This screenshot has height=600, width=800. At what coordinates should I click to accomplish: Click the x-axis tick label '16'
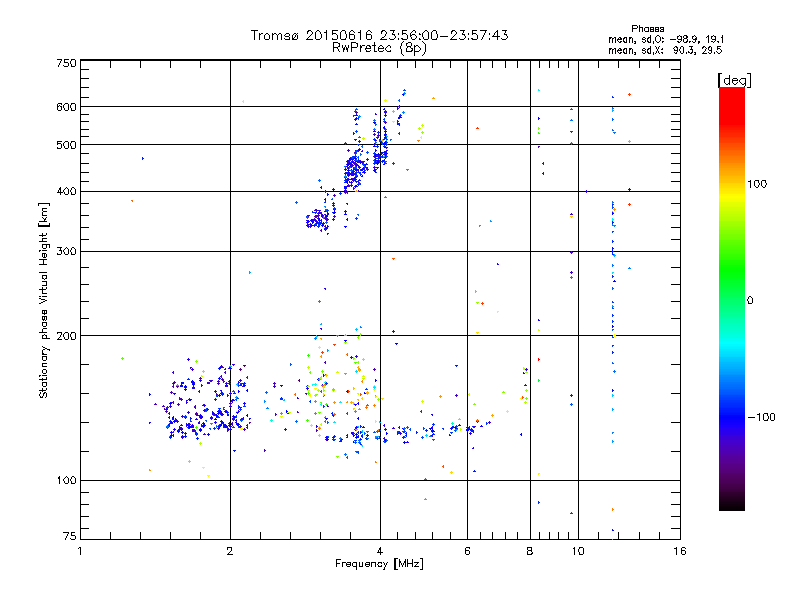click(680, 551)
